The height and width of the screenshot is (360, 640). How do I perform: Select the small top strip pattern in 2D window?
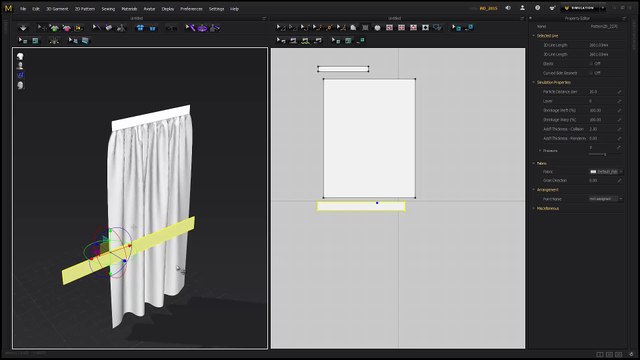343,69
